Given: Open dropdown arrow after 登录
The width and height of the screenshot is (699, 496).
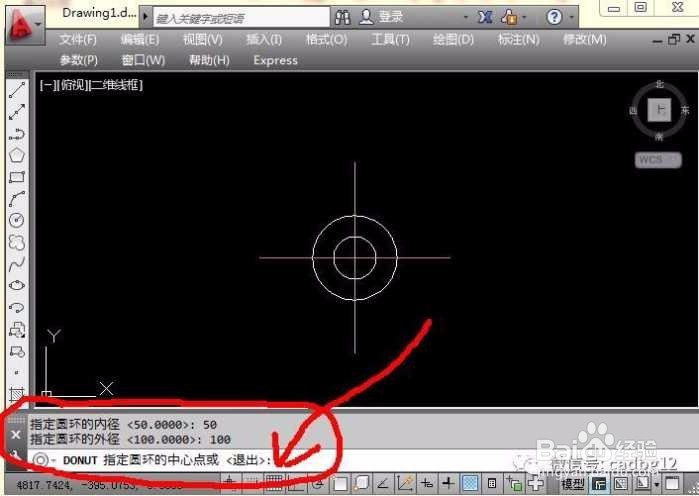Looking at the screenshot, I should pyautogui.click(x=466, y=17).
